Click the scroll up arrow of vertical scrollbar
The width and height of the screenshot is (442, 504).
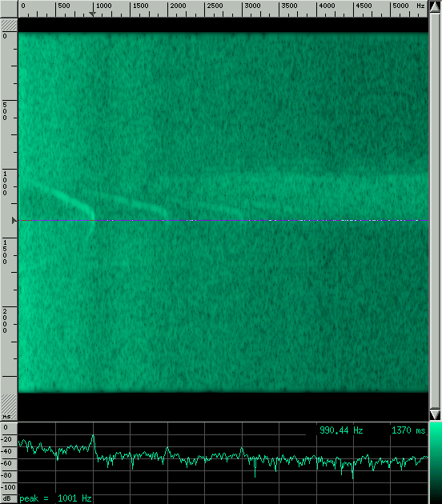pyautogui.click(x=435, y=6)
